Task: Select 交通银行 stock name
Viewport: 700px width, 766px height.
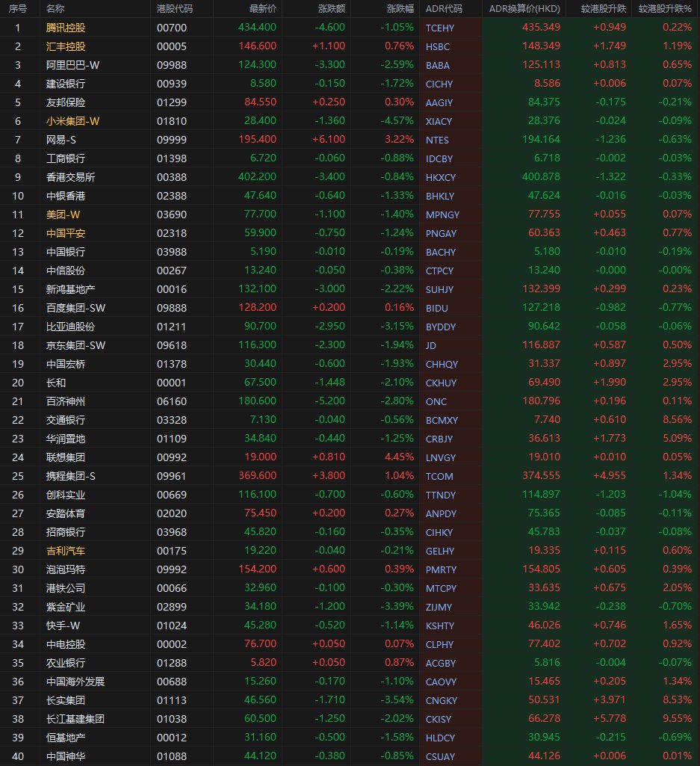Action: point(66,420)
